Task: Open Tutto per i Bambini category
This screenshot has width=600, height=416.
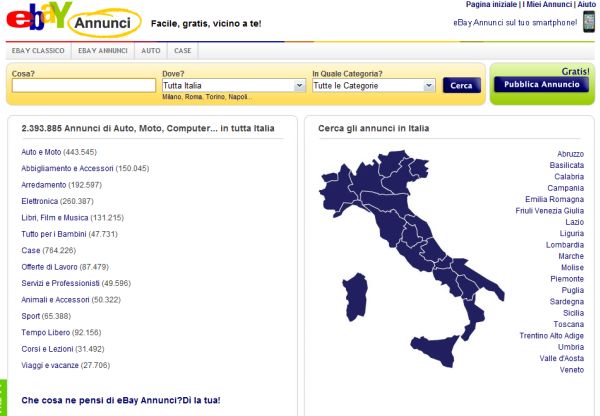Action: 54,234
